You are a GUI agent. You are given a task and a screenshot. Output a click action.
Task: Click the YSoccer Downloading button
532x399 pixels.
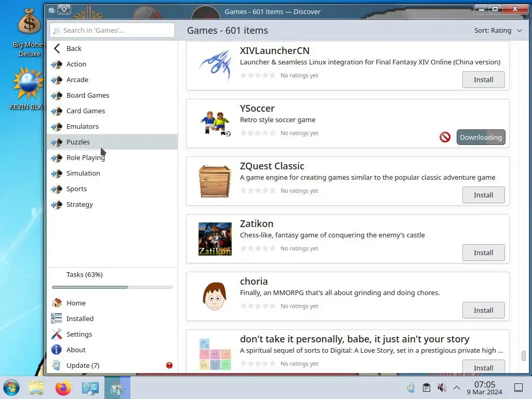click(x=481, y=137)
